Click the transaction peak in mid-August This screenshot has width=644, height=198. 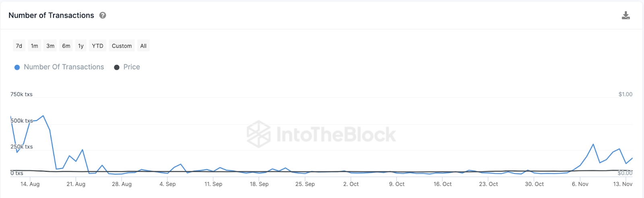[43, 116]
